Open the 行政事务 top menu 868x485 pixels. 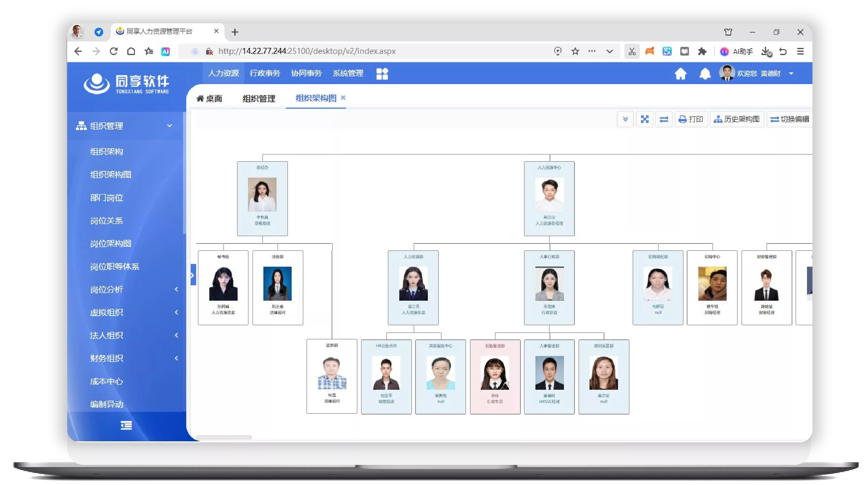(265, 73)
